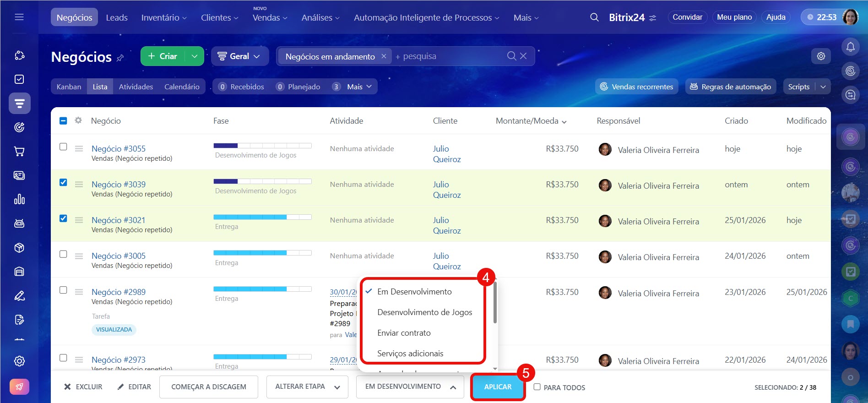The height and width of the screenshot is (403, 868).
Task: Open the tasks checkmark sidebar icon
Action: coord(19,79)
